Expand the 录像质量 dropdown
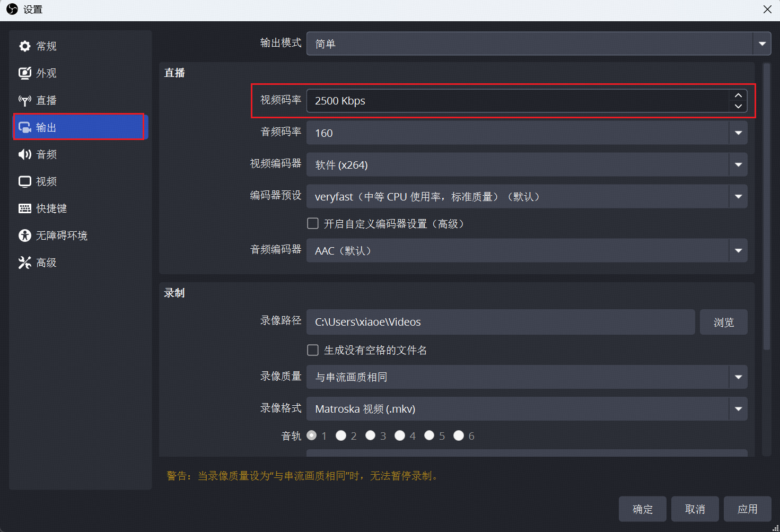The width and height of the screenshot is (780, 532). click(527, 377)
